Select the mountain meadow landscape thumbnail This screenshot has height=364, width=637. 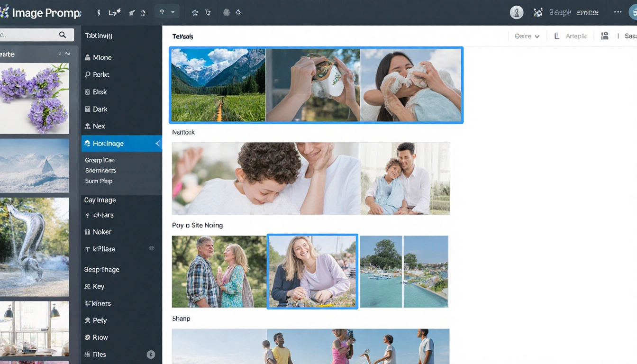click(x=218, y=85)
